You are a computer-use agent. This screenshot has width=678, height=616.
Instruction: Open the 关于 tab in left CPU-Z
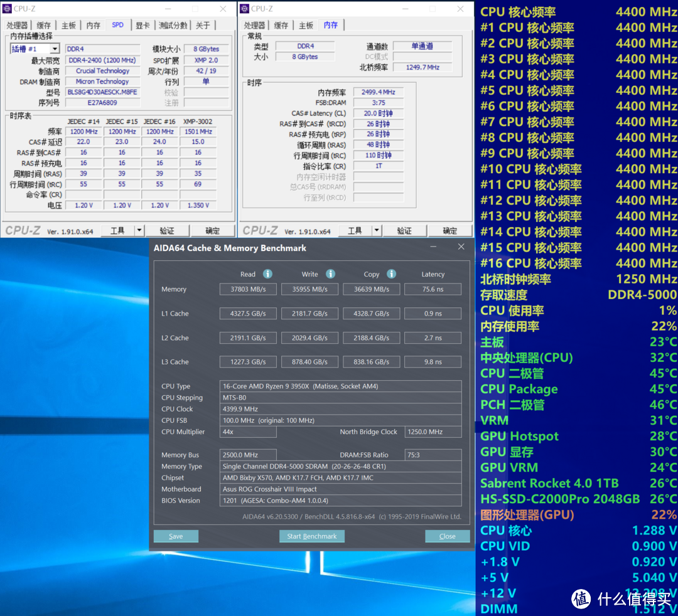point(203,26)
